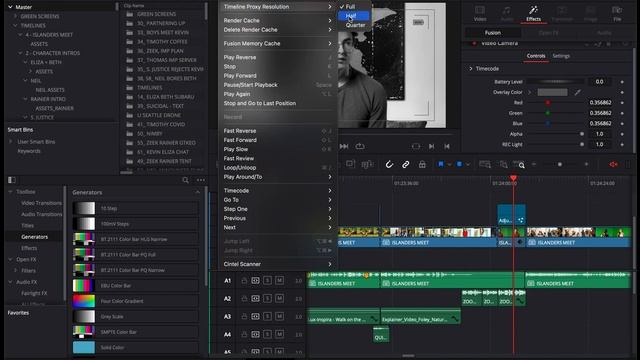
Task: Select Video Transitions in Toolbox
Action: [41, 203]
